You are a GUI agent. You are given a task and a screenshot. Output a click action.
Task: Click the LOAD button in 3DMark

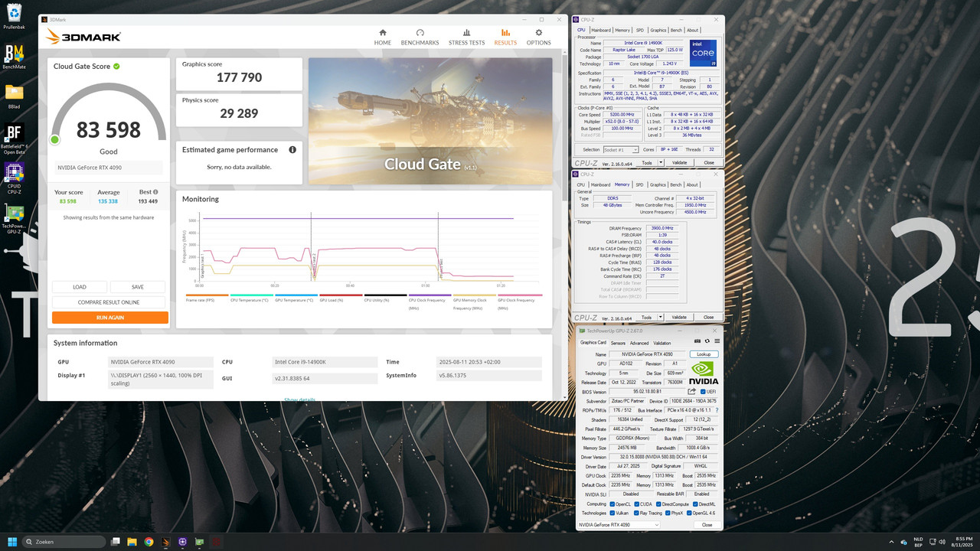pyautogui.click(x=80, y=287)
